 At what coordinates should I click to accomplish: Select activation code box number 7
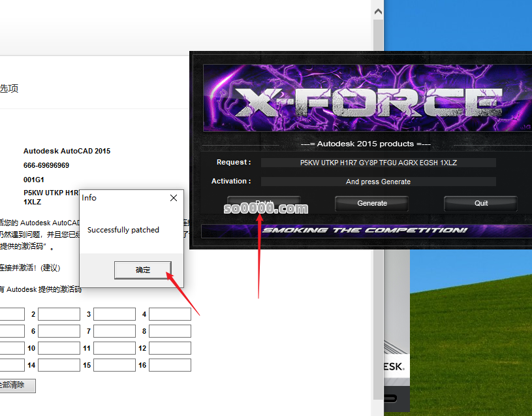point(114,331)
